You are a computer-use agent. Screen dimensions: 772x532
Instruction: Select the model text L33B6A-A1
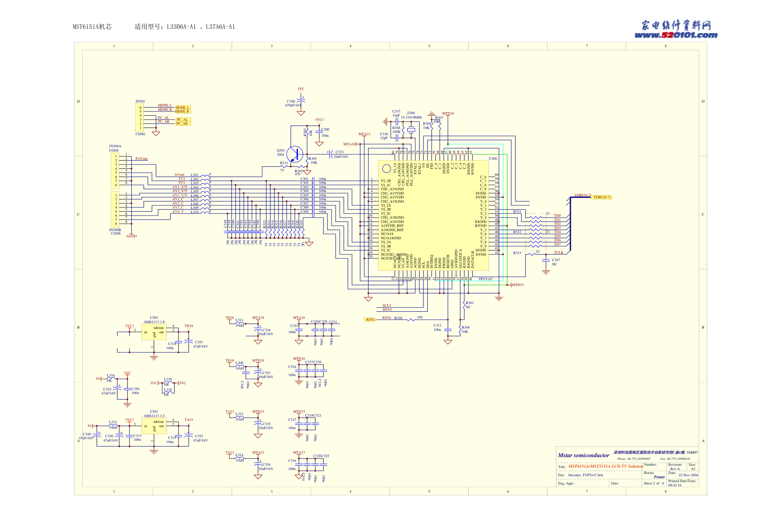(x=181, y=27)
